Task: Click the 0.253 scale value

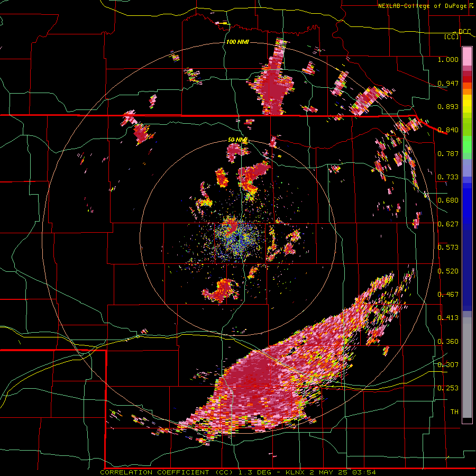Action: point(448,388)
